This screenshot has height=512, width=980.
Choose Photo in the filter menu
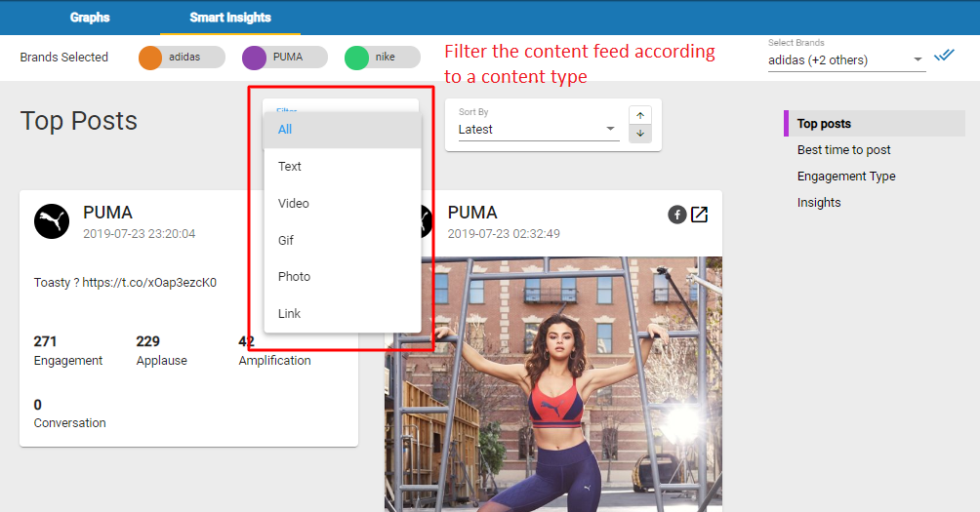point(342,277)
